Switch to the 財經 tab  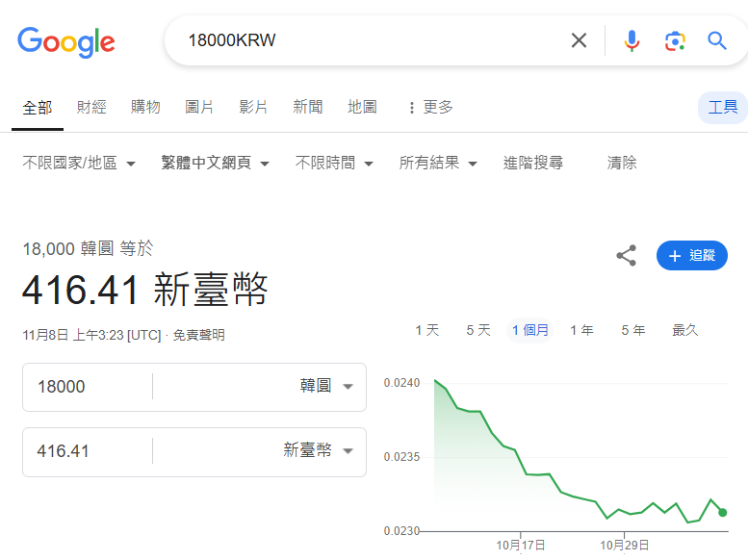click(x=91, y=107)
